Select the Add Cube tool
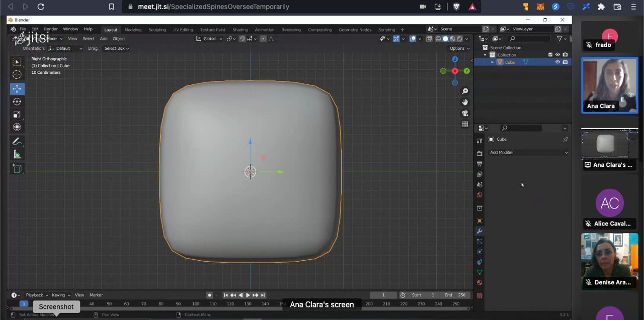Screen dimensions: 644x320 click(x=17, y=169)
